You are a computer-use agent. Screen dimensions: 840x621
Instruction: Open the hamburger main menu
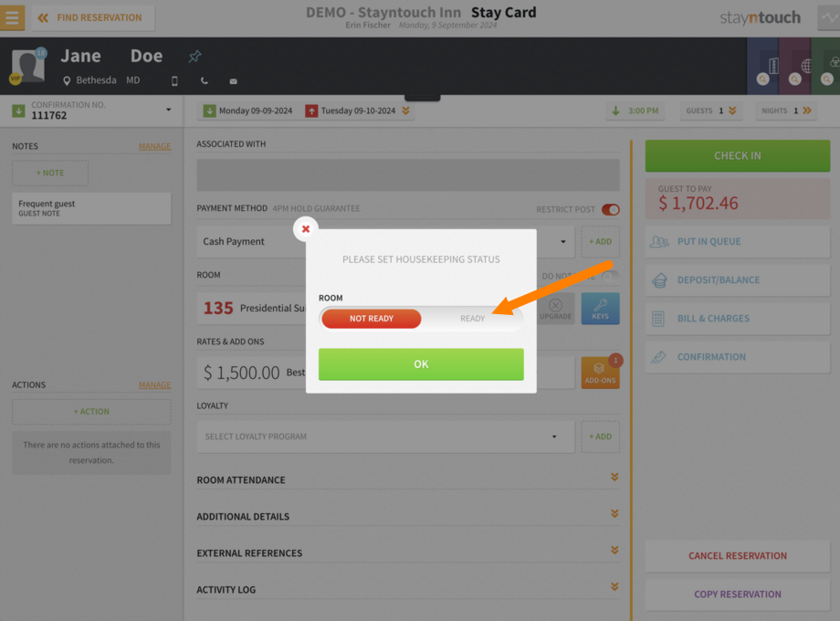[12, 17]
